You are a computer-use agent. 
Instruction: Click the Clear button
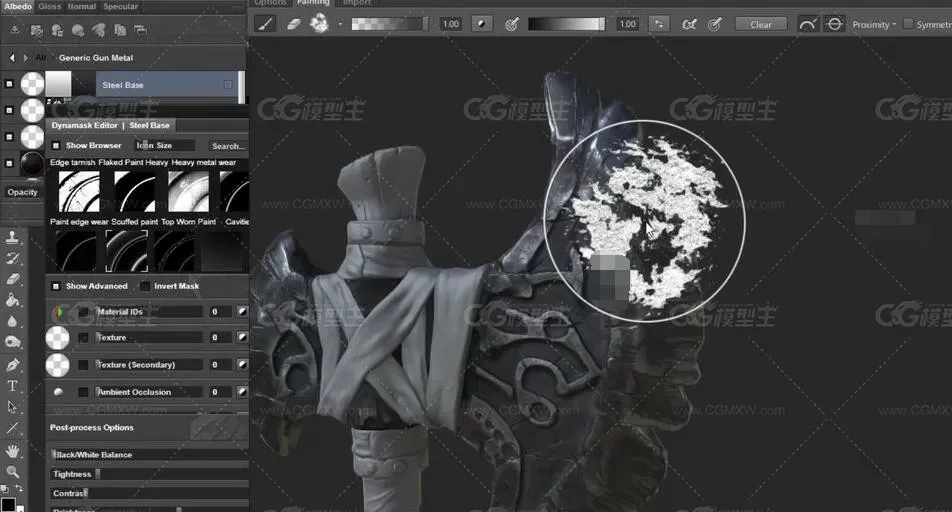pyautogui.click(x=761, y=24)
